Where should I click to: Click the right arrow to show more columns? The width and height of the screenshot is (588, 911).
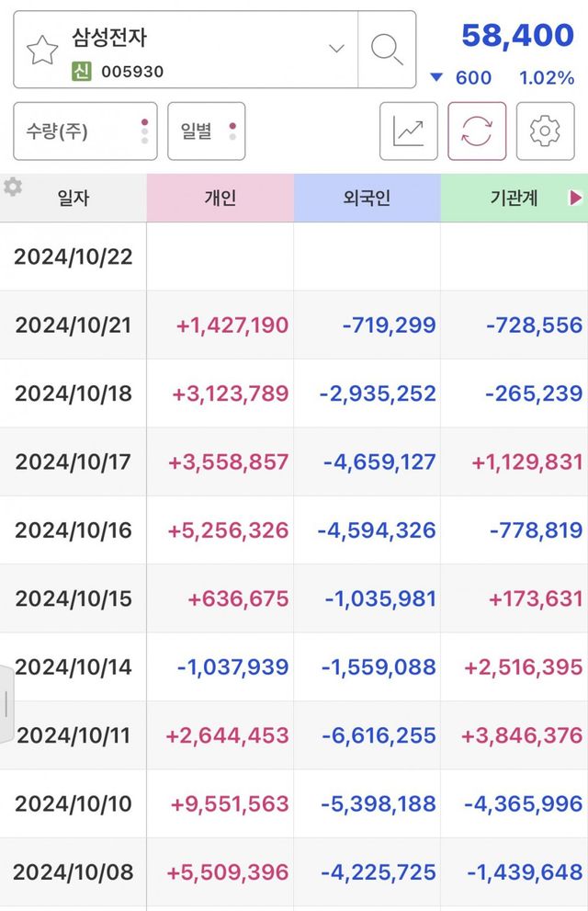tap(576, 198)
